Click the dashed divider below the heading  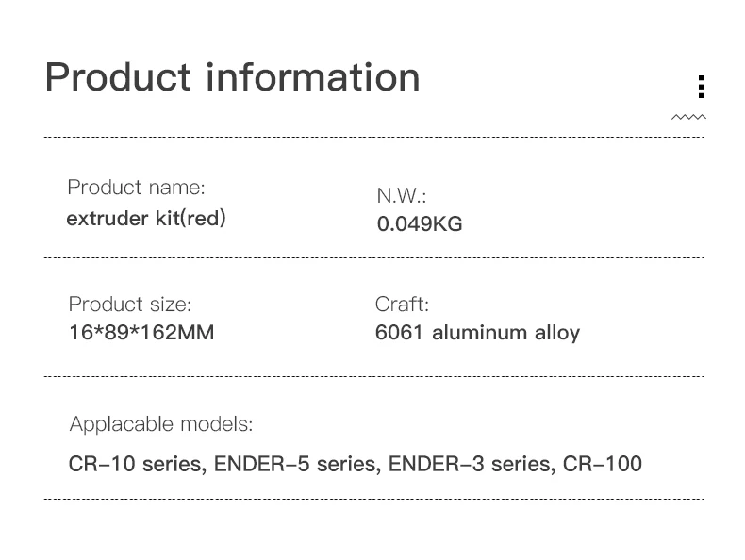point(373,138)
